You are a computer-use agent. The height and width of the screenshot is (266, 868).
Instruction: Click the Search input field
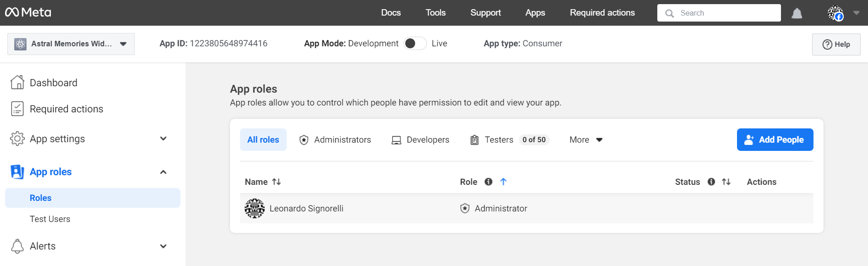(724, 13)
